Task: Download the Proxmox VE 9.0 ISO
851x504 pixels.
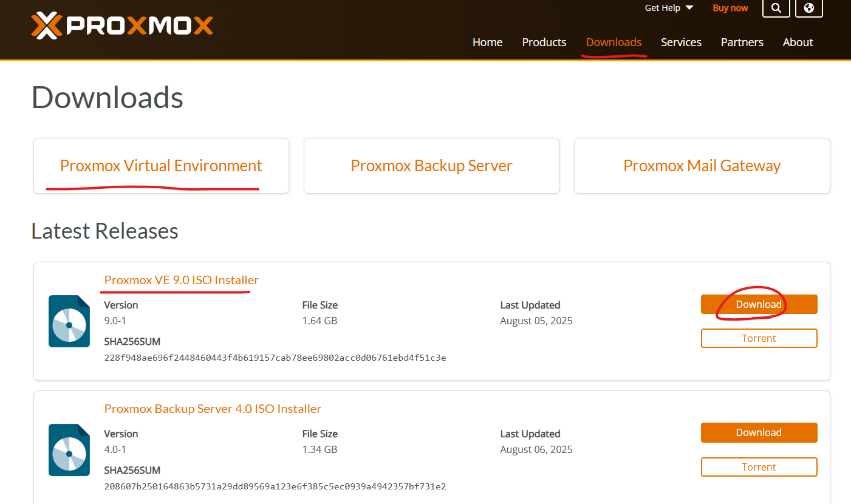Action: (759, 304)
